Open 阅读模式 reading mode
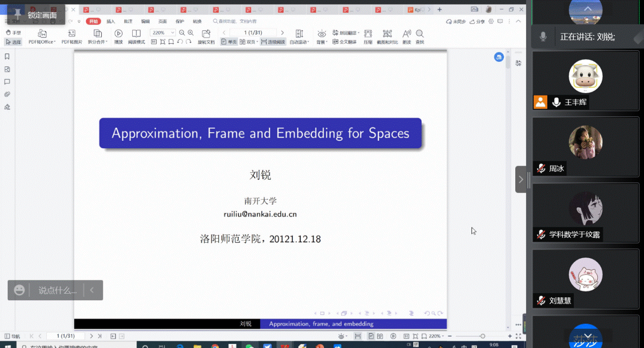Viewport: 644px width, 348px height. click(136, 37)
